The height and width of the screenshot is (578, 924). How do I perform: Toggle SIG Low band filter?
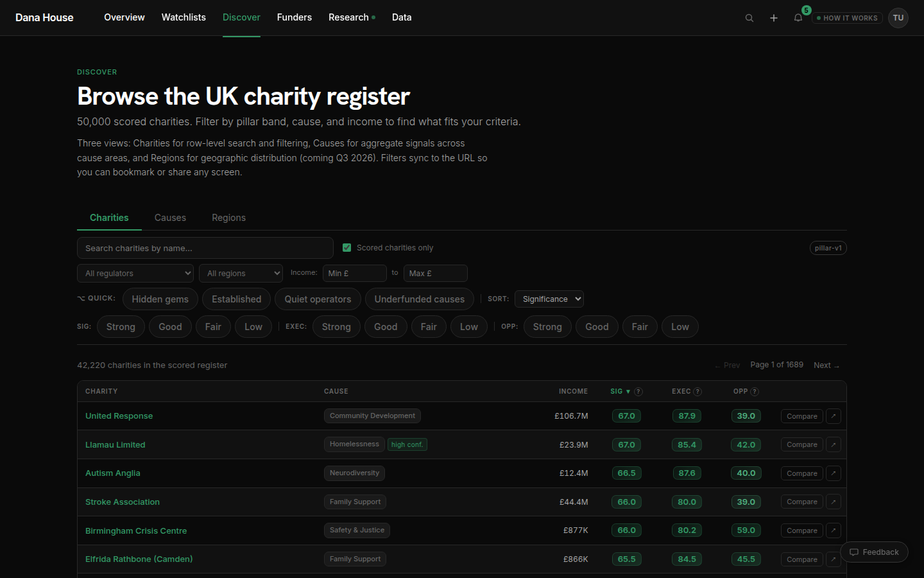[253, 327]
